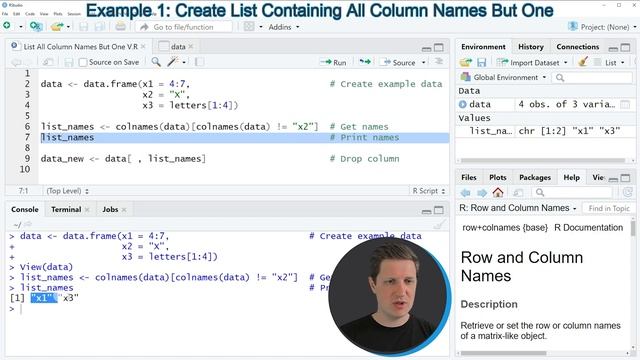
Task: Switch to the data tab in source pane
Action: [x=178, y=47]
